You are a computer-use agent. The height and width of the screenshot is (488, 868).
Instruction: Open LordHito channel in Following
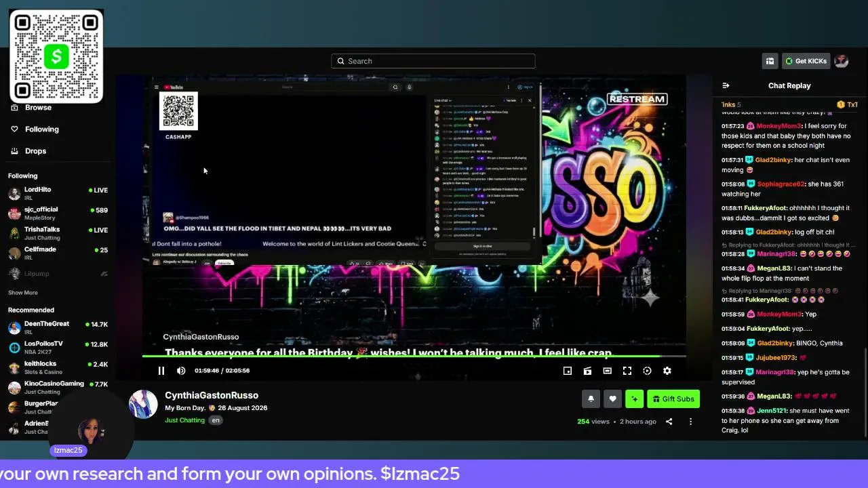[x=58, y=193]
